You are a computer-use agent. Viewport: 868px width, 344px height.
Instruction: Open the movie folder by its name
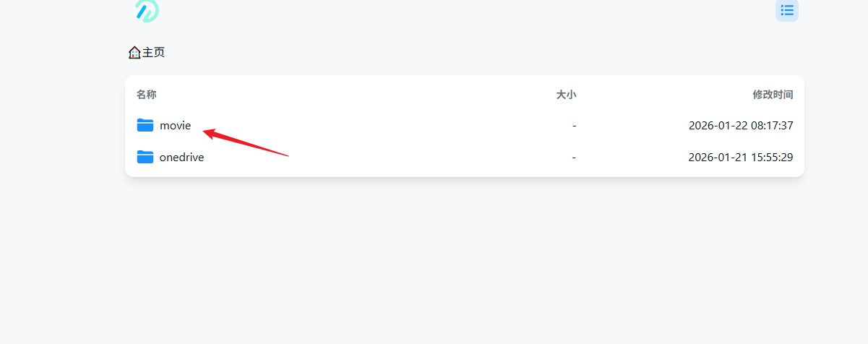pyautogui.click(x=176, y=126)
